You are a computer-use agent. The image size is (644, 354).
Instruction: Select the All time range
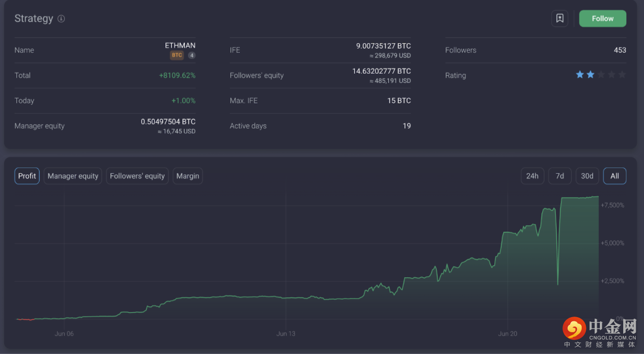point(614,176)
